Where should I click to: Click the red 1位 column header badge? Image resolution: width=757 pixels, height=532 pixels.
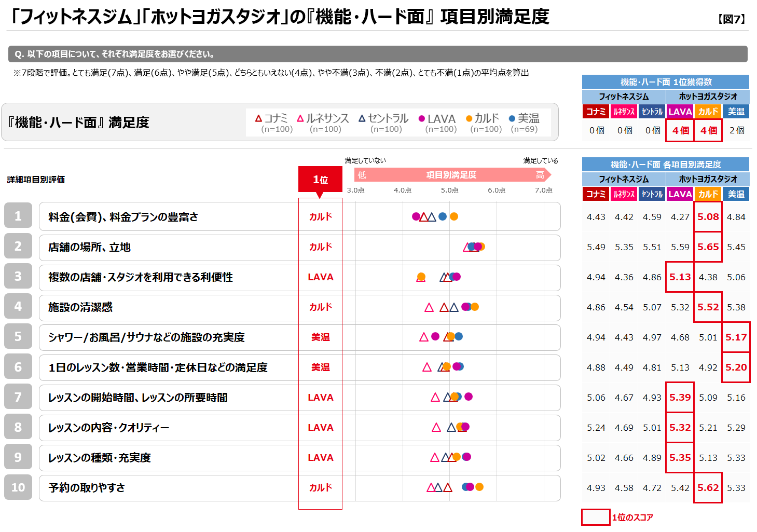pos(320,180)
